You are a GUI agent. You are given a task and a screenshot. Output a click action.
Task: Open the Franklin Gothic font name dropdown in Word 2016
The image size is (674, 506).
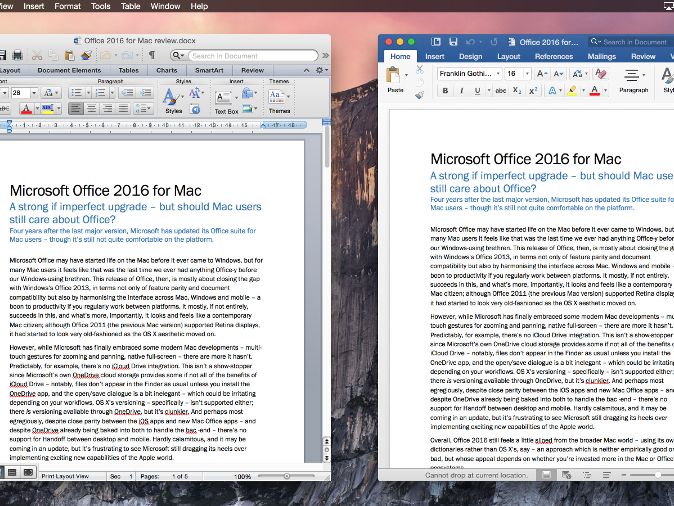(x=498, y=74)
